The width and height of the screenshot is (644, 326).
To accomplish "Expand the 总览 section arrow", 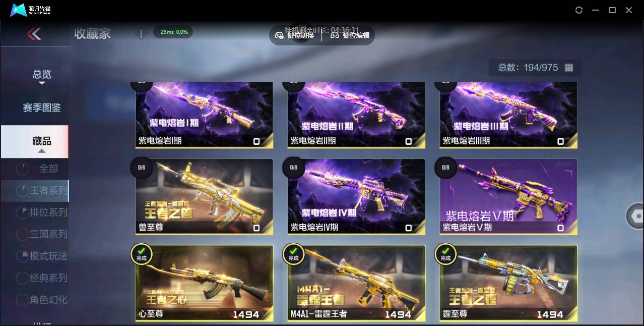I will point(42,83).
